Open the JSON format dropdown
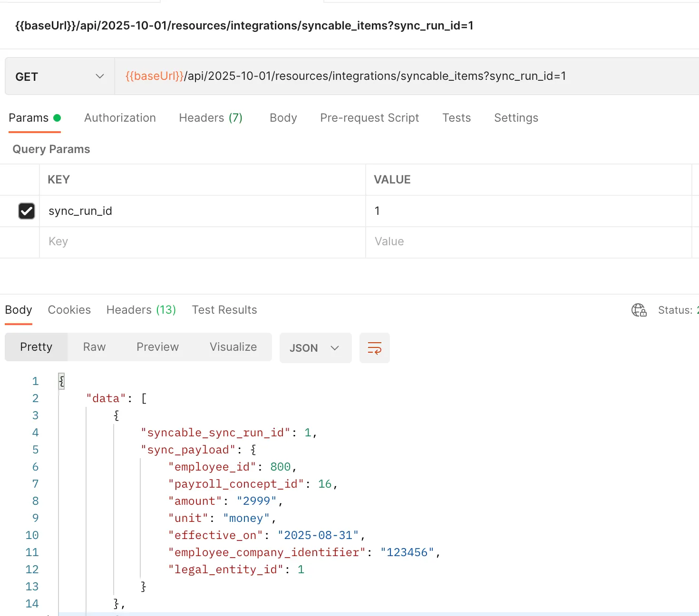Screen dimensions: 699x616 tap(315, 348)
